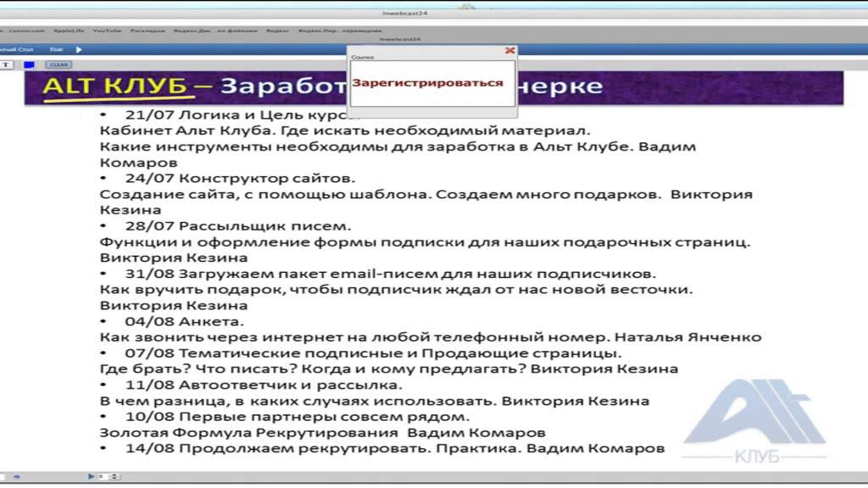This screenshot has height=488, width=868.
Task: Click the white play arrow in blue bar
Action: 79,50
